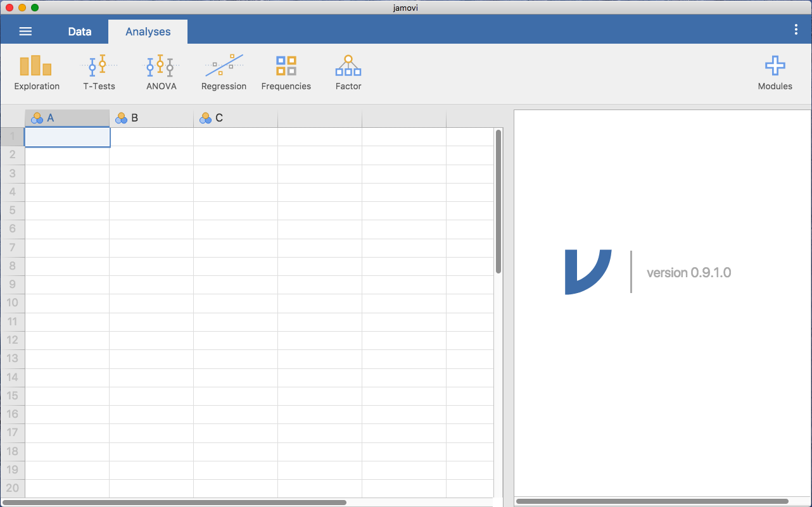The width and height of the screenshot is (812, 507).
Task: Open the Modules plus menu
Action: click(775, 73)
